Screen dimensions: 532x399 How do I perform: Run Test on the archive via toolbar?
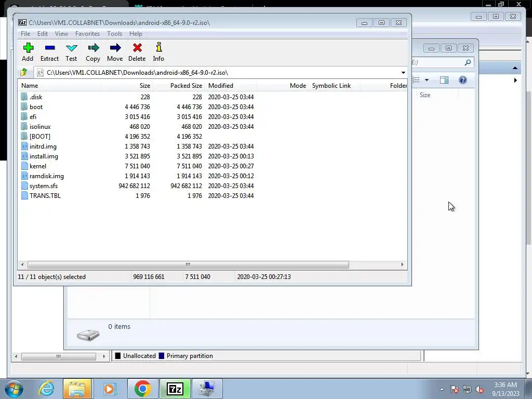coord(71,48)
